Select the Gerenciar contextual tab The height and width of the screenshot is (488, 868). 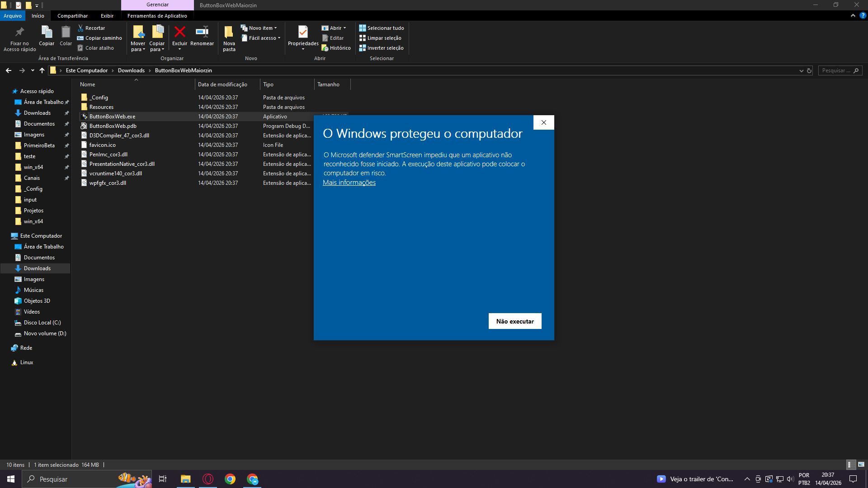(157, 5)
